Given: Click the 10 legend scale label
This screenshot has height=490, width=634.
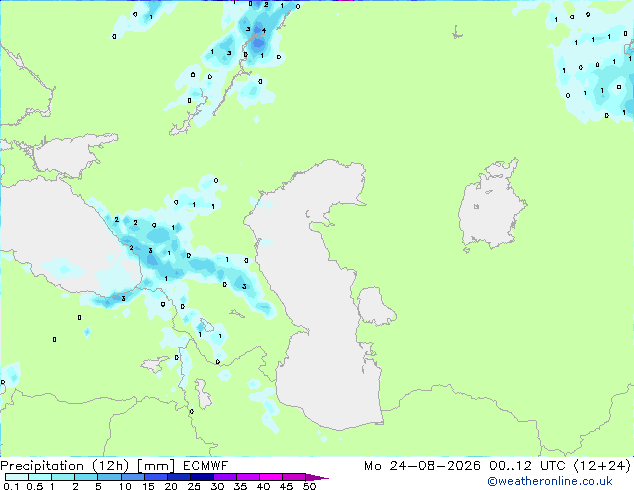Looking at the screenshot, I should click(x=125, y=486).
